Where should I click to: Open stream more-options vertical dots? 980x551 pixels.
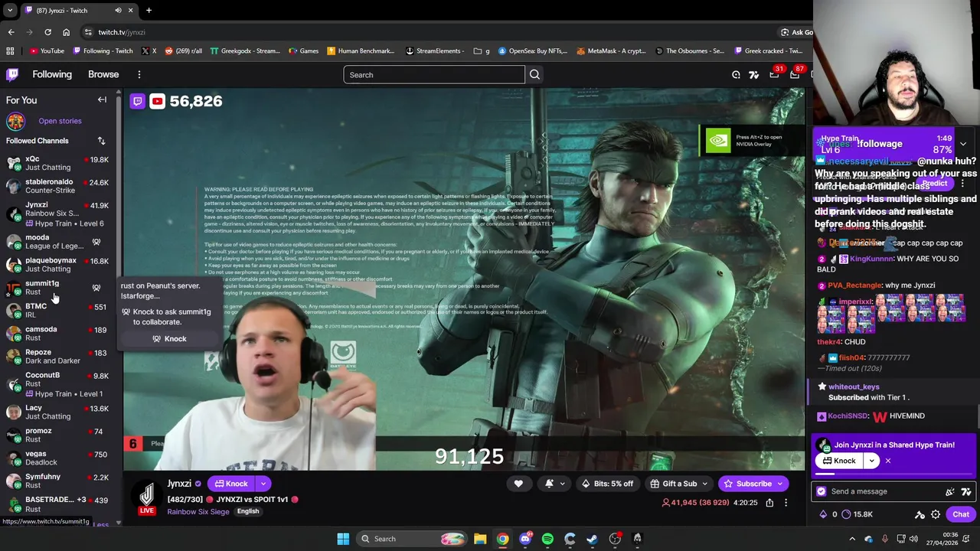(x=786, y=503)
